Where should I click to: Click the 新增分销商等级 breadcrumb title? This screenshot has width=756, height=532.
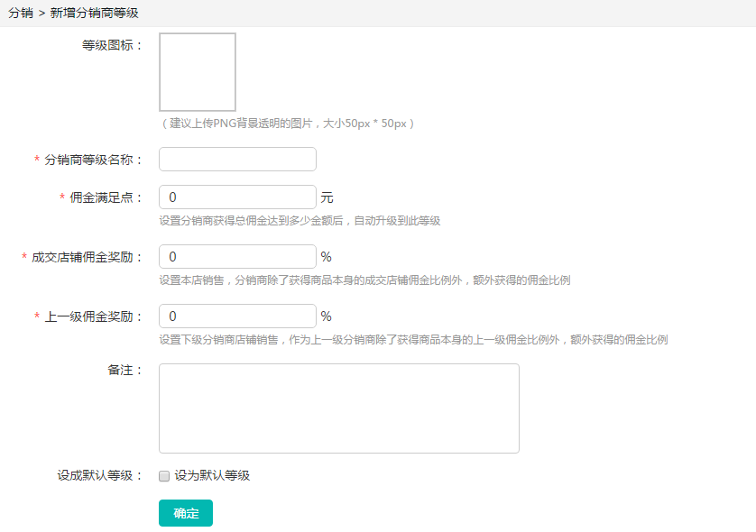(95, 14)
